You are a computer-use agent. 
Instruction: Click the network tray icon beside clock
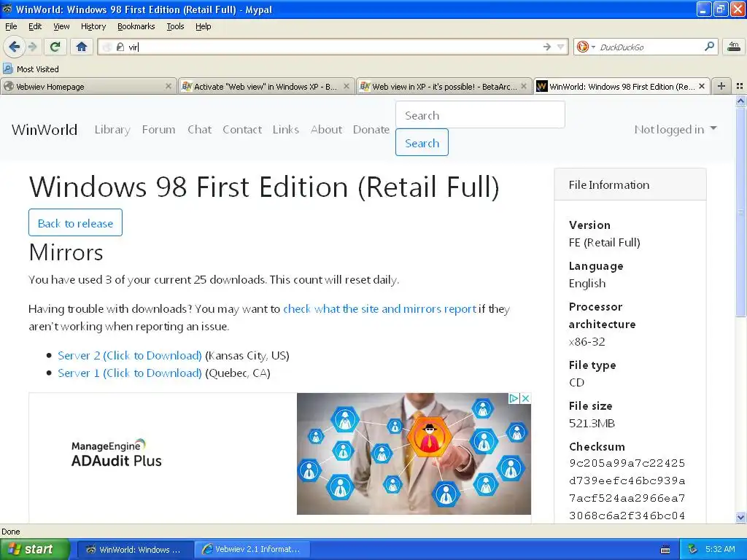tap(693, 550)
